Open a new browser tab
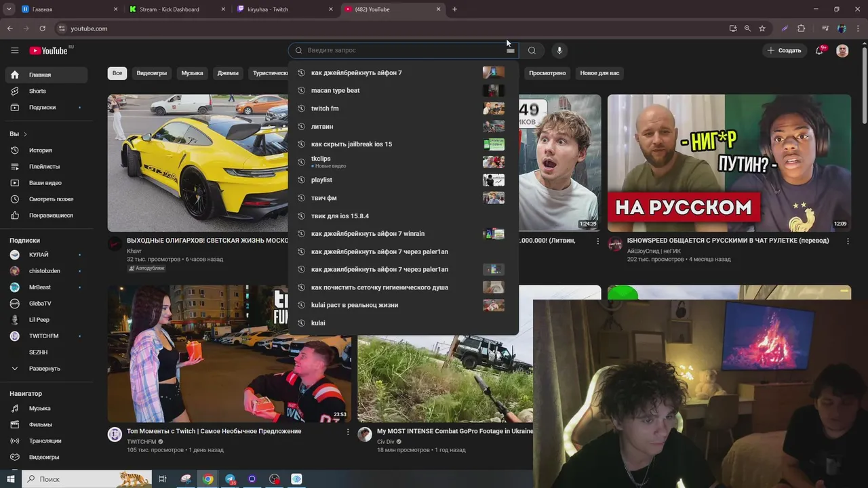Viewport: 868px width, 488px height. [454, 9]
